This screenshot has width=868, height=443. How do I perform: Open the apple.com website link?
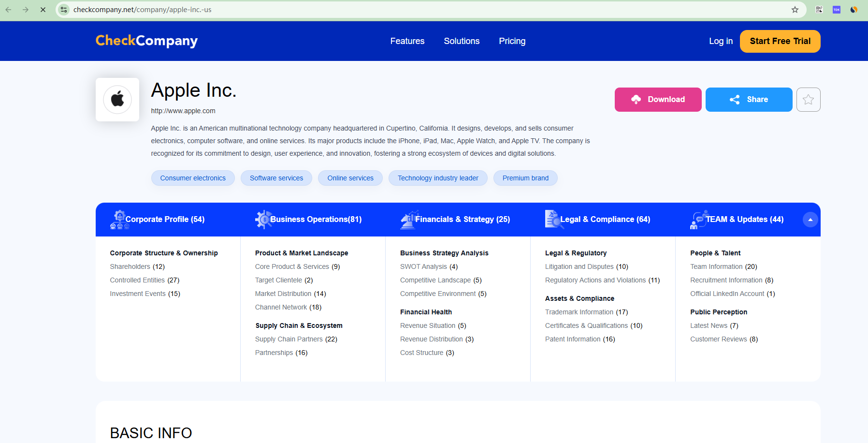(x=183, y=111)
